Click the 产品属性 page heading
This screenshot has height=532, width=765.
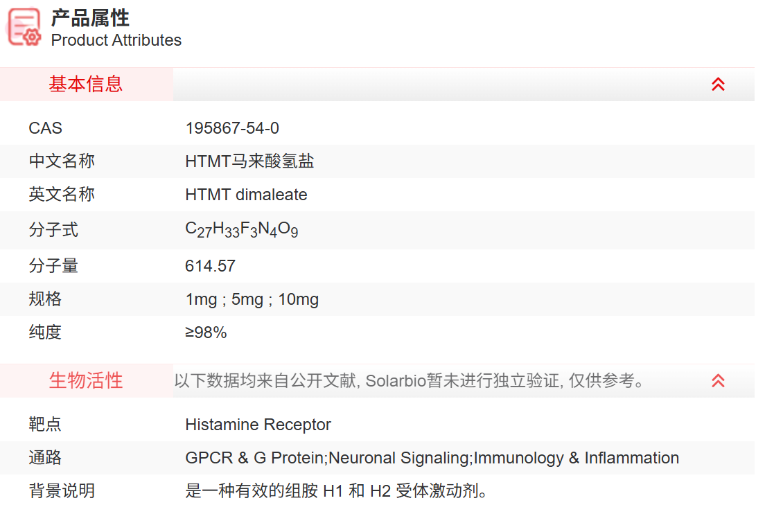[x=90, y=18]
